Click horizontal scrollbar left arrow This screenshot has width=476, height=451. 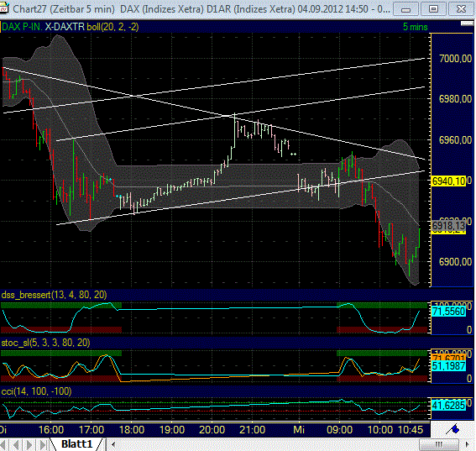(x=113, y=444)
